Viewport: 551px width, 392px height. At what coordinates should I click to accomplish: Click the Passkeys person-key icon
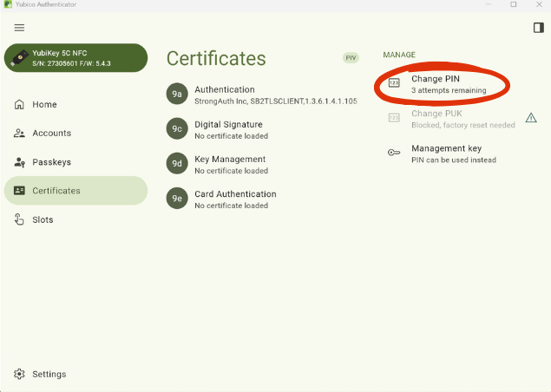pos(19,162)
